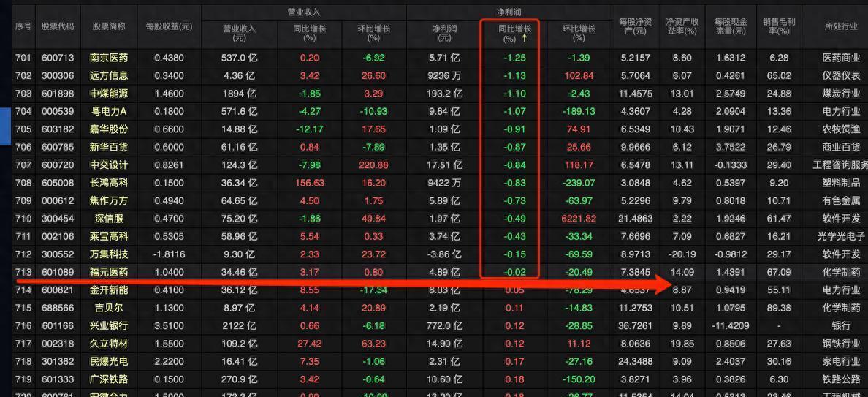Click the -189.13 value in 粤电力A row
Viewport: 868px width, 397px height.
pos(579,111)
